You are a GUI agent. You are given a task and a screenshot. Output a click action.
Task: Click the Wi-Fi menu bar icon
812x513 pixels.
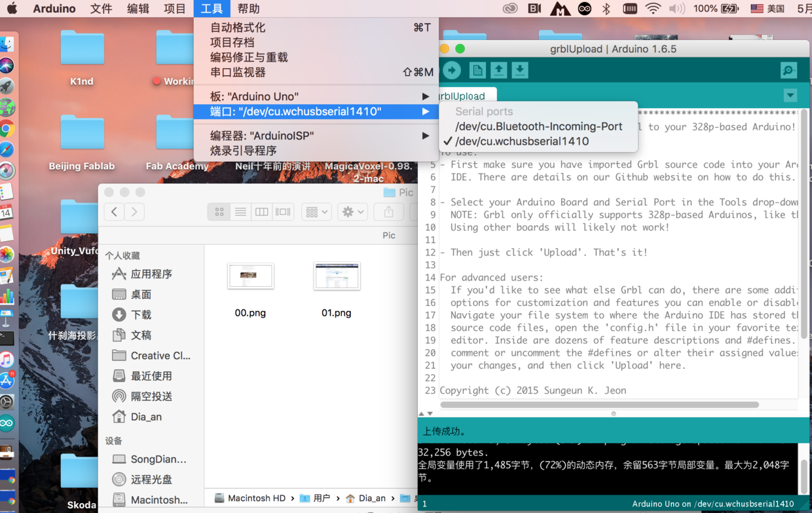653,9
